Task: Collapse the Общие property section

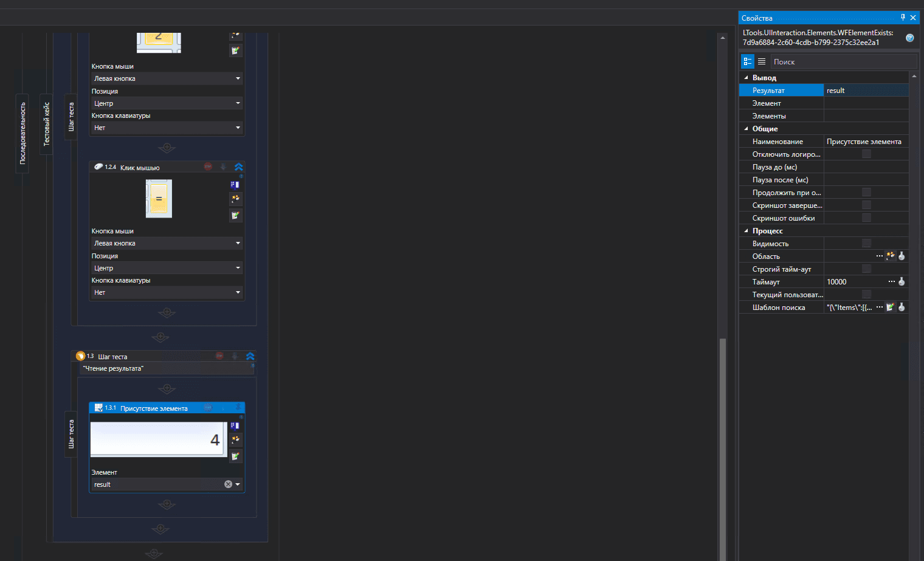Action: pos(746,128)
